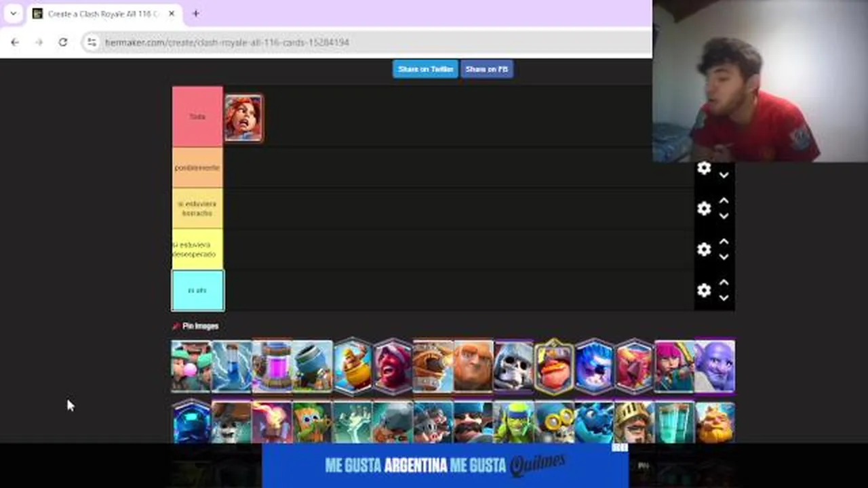Select the Graveyard skeleton hand card

(353, 422)
